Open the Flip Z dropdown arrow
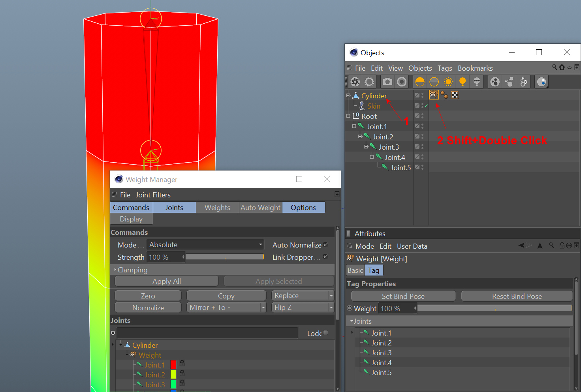Image resolution: width=581 pixels, height=392 pixels. pos(331,307)
